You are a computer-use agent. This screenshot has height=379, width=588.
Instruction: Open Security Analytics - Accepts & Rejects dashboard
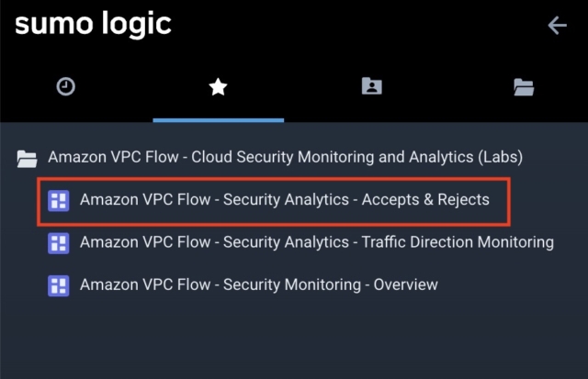point(285,200)
